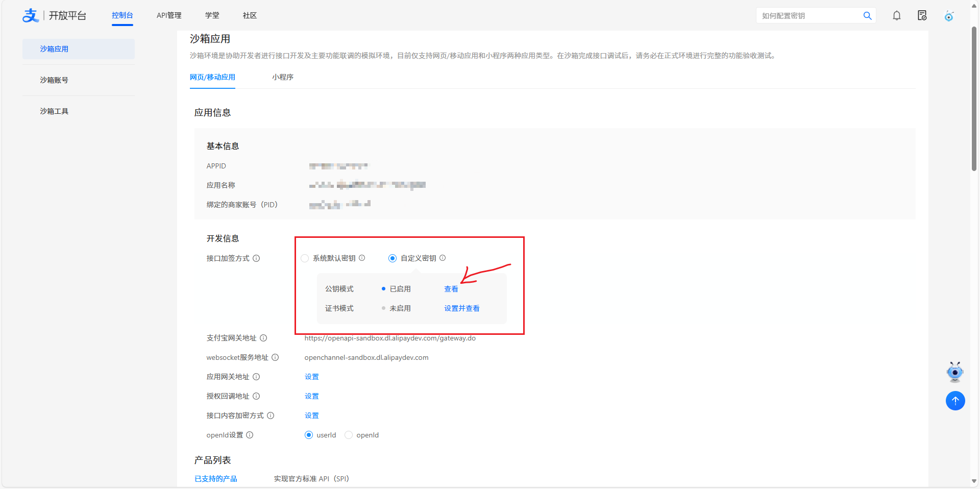
Task: Click the 已启用 status text
Action: 400,289
